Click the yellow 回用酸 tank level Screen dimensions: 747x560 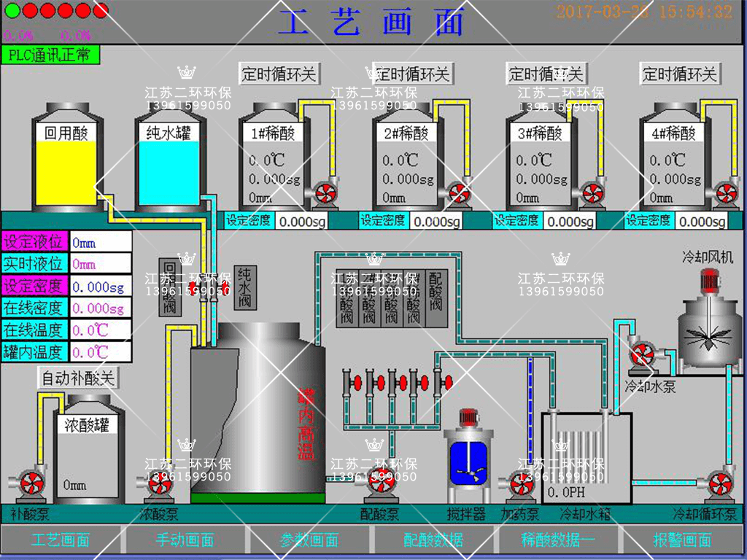pyautogui.click(x=66, y=173)
